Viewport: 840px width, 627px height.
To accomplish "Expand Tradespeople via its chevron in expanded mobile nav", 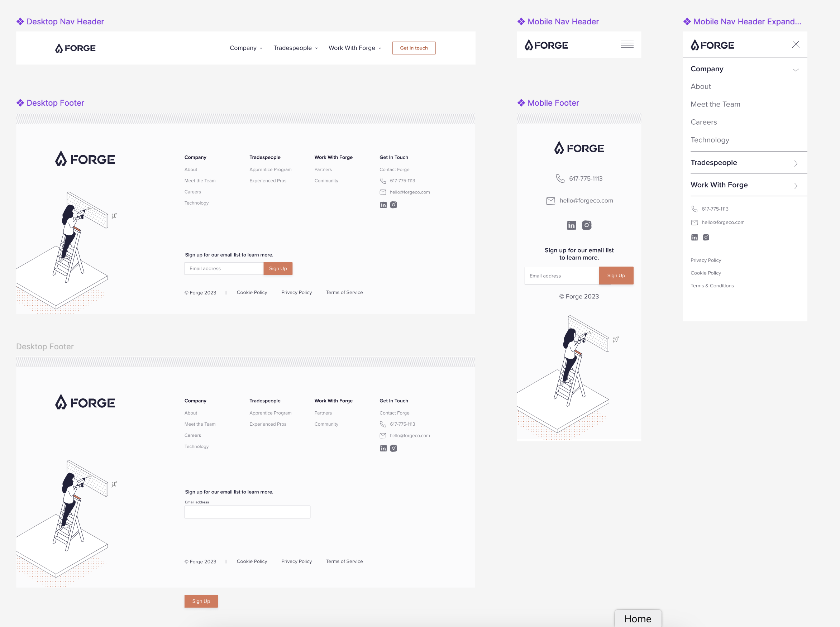I will (796, 163).
